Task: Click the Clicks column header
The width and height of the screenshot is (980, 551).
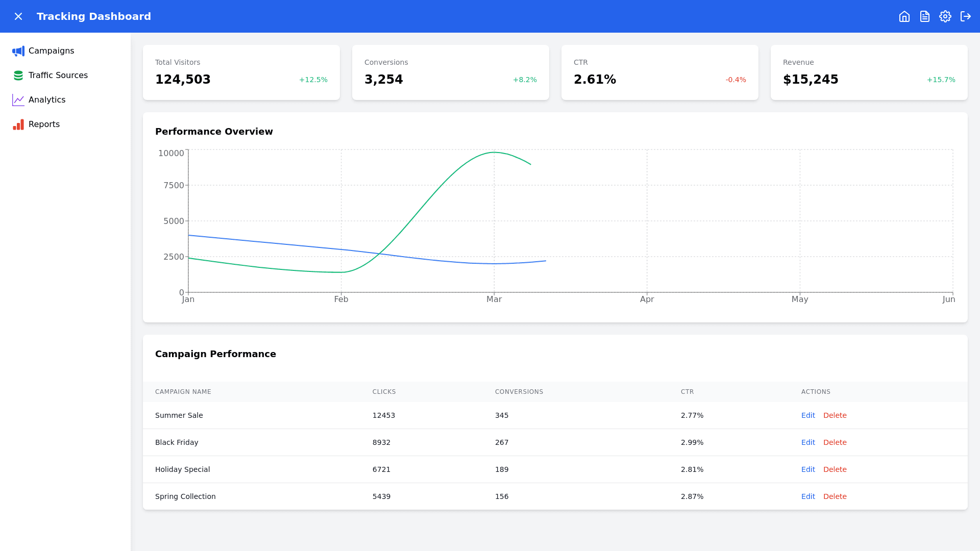Action: tap(384, 392)
